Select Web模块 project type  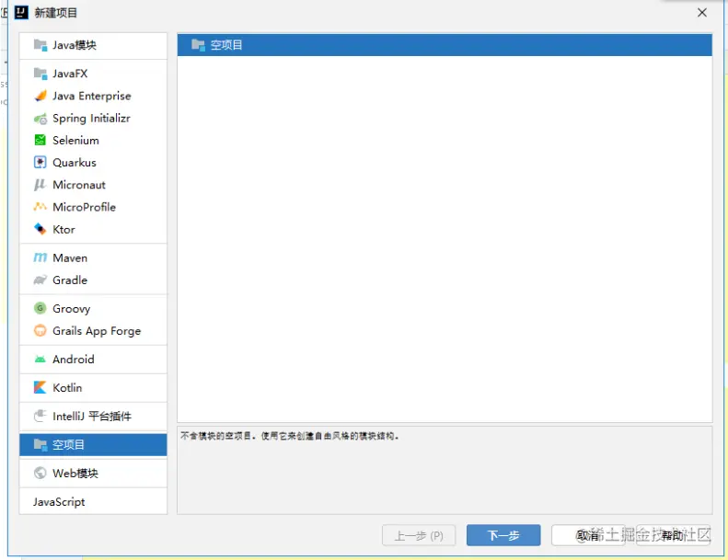[x=93, y=473]
